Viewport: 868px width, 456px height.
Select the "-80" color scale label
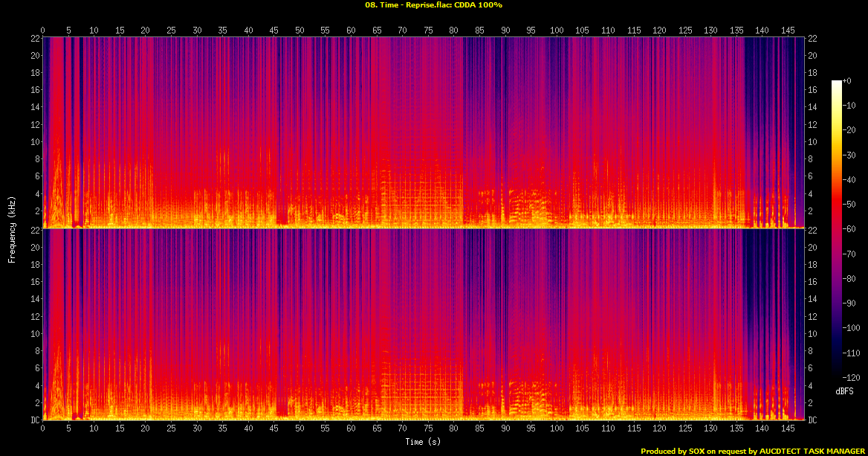(849, 279)
